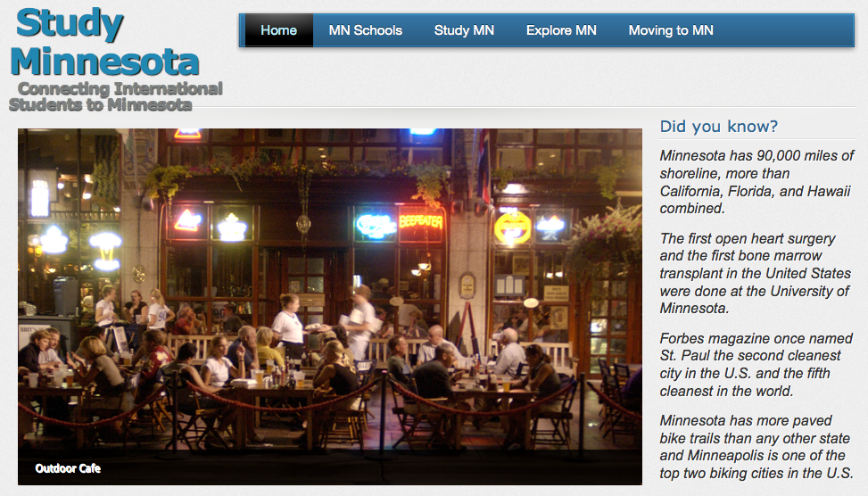The width and height of the screenshot is (868, 496).
Task: Click the Forbes St. Paul cleanest city fact
Action: (756, 365)
